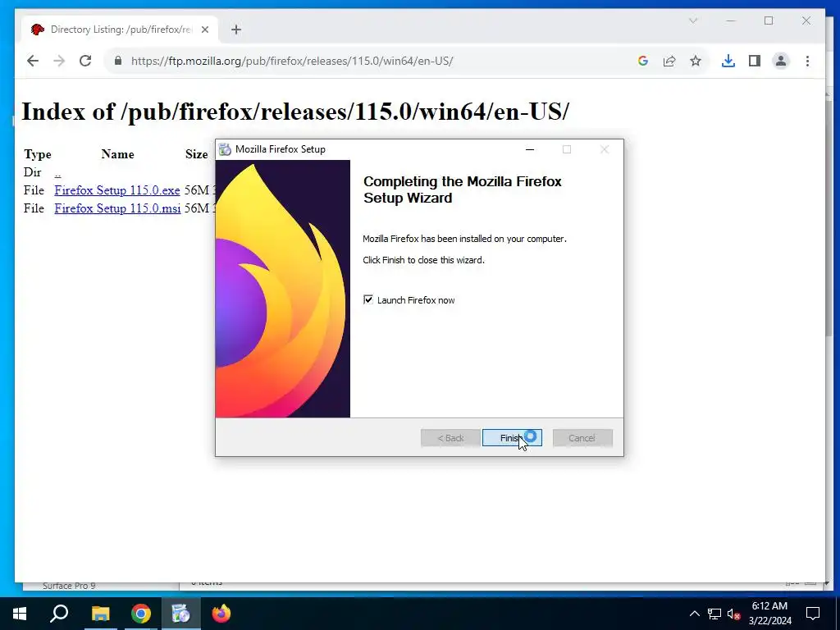Click the Cancel button in setup

coord(582,438)
